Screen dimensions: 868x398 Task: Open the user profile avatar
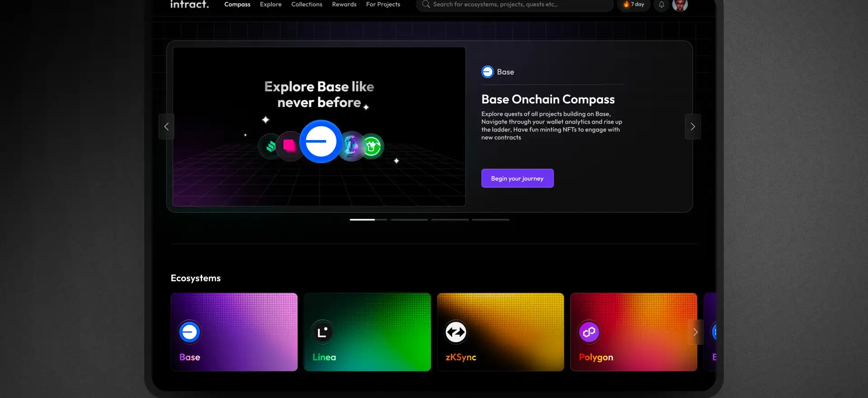point(679,5)
